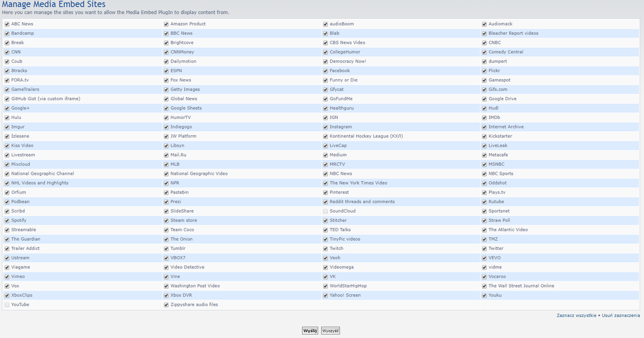
Task: Toggle the GitHub Gist checkbox
Action: (7, 99)
